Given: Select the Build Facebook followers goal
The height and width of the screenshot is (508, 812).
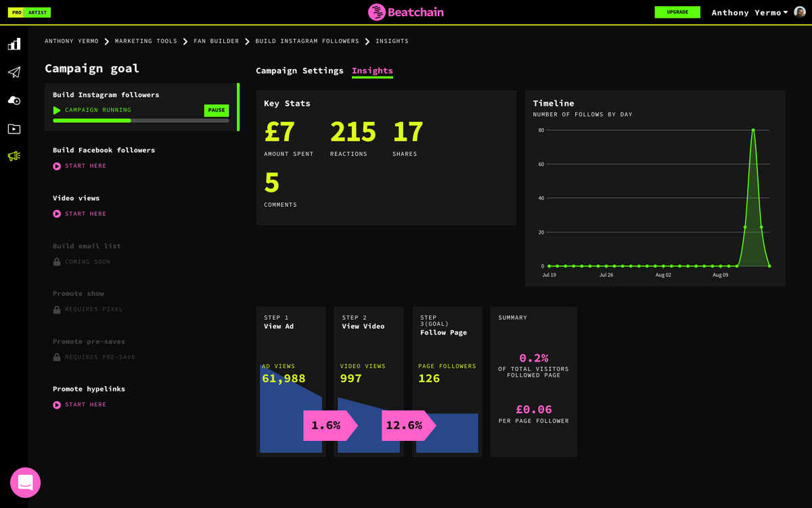Looking at the screenshot, I should coord(104,150).
